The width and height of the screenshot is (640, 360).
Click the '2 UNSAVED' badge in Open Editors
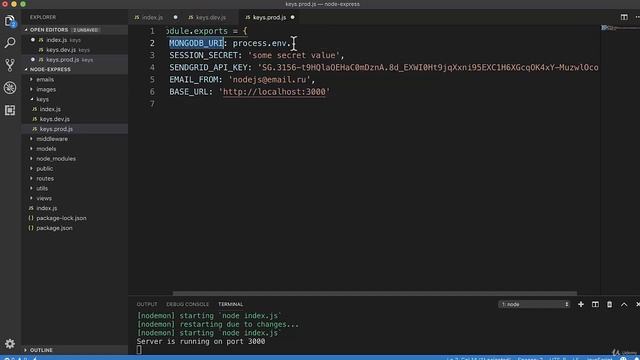(86, 30)
